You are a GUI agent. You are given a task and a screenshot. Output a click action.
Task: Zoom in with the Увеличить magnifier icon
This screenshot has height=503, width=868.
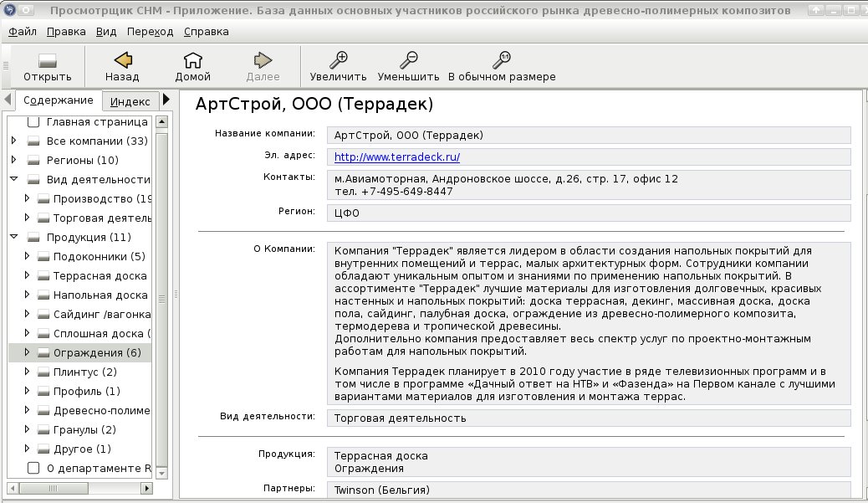[338, 59]
